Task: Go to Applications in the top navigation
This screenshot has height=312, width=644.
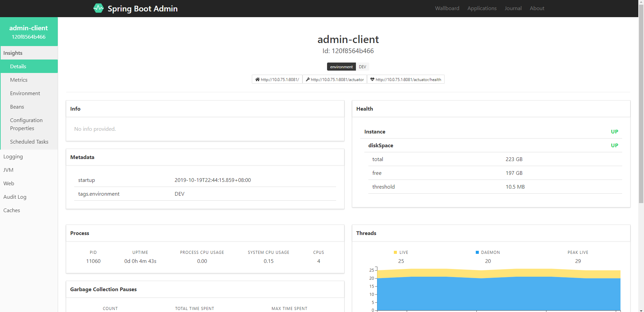Action: (482, 8)
